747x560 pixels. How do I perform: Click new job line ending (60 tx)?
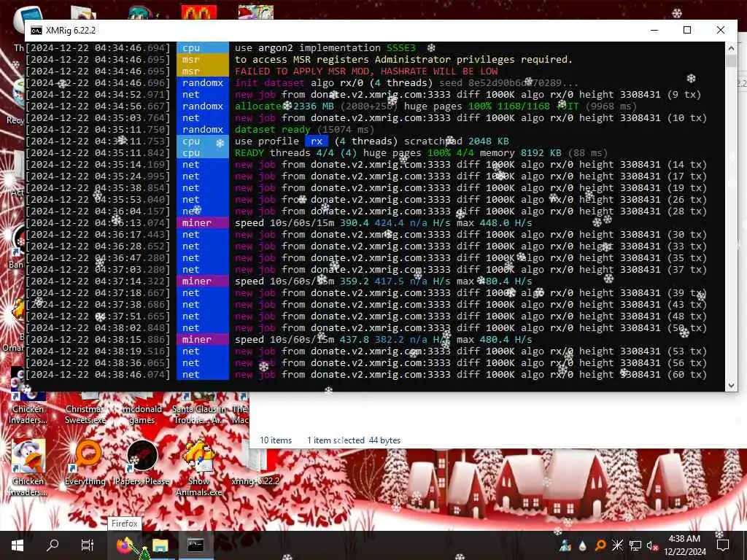pyautogui.click(x=471, y=375)
